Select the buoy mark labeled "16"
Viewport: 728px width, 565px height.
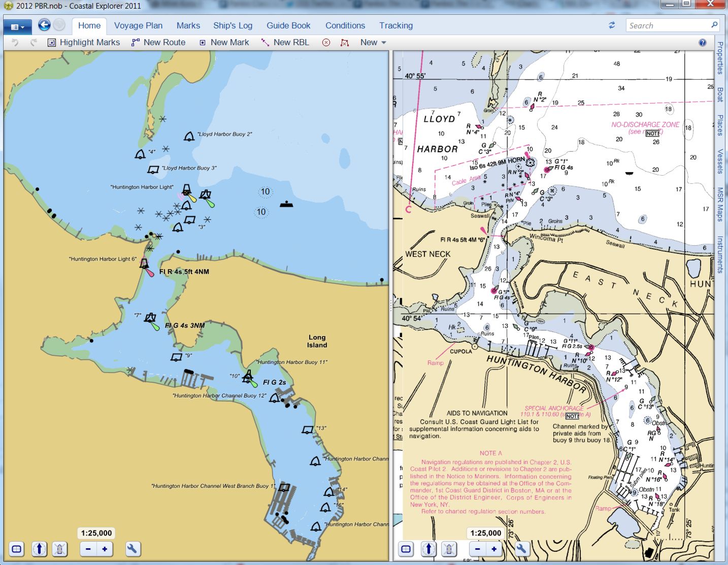point(326,507)
